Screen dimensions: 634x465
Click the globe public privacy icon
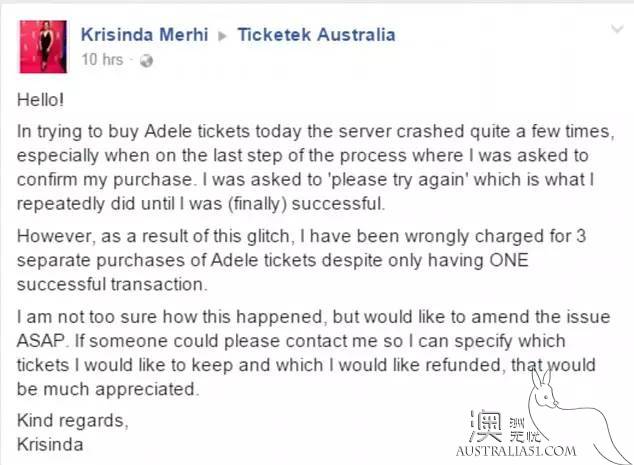pyautogui.click(x=146, y=61)
